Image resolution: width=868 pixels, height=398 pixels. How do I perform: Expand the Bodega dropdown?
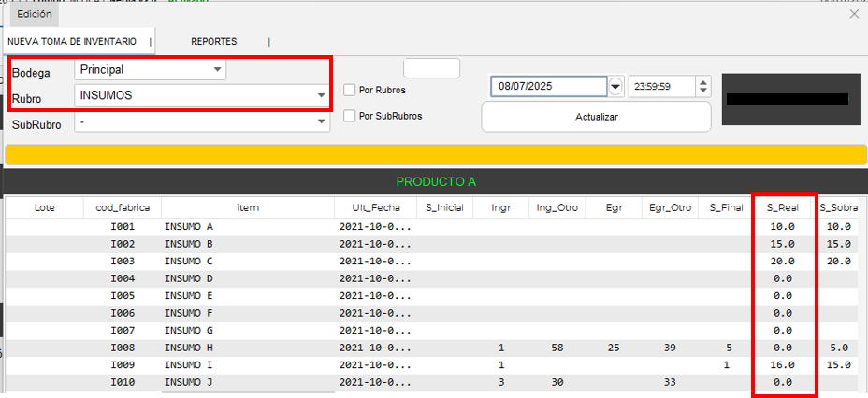[218, 70]
